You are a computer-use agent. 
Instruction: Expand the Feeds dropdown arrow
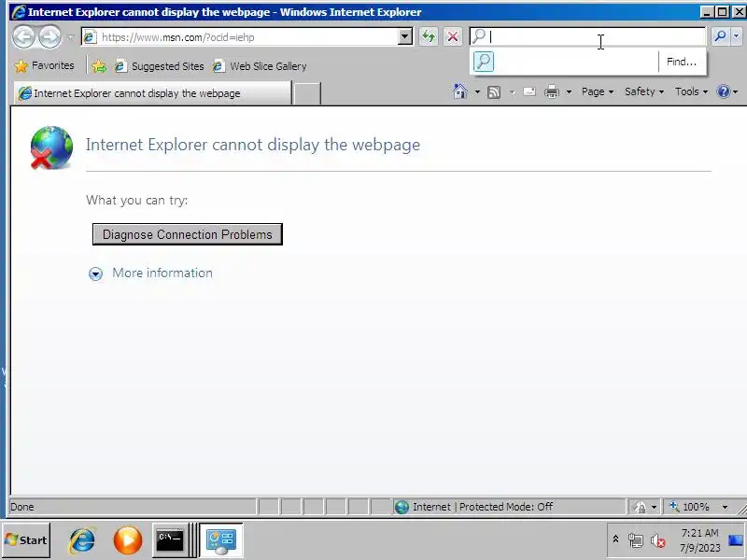pyautogui.click(x=512, y=91)
